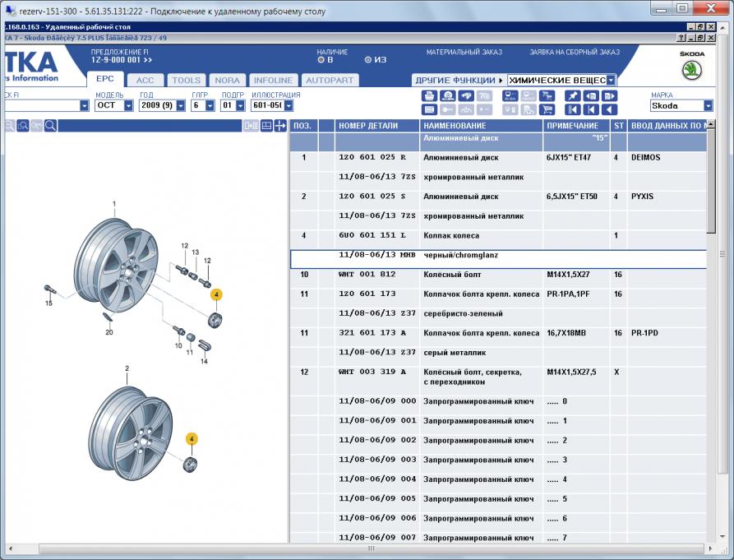Screen dimensions: 734x560
Task: Click the bottom scrollbar's right arrow
Action: (x=711, y=548)
